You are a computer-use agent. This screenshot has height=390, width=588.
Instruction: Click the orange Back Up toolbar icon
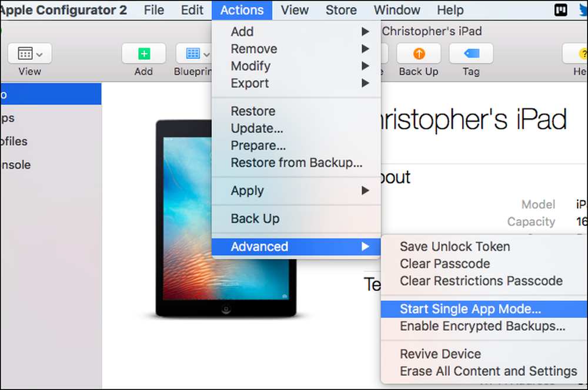(x=419, y=53)
